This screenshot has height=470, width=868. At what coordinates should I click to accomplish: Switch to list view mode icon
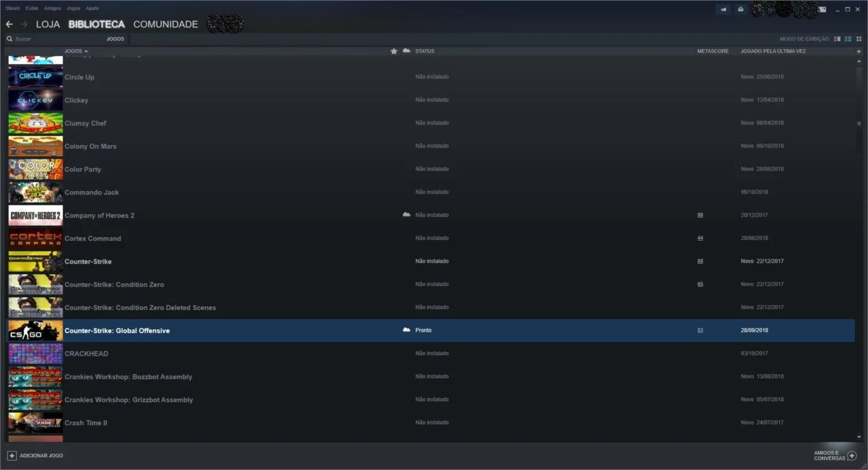pos(848,38)
